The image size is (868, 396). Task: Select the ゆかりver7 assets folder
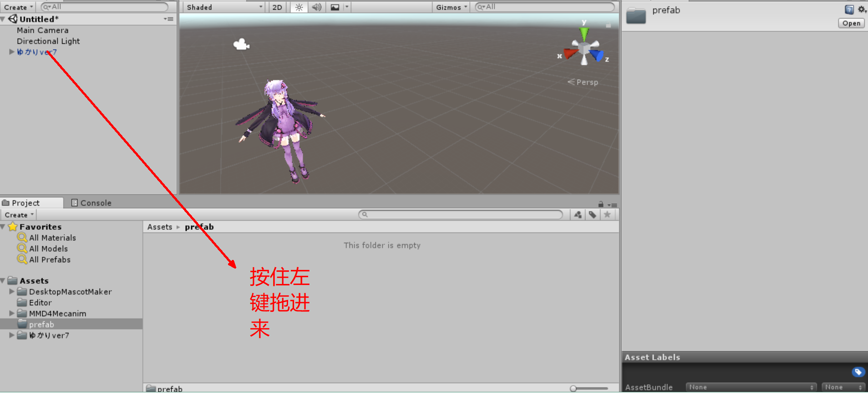click(x=49, y=335)
